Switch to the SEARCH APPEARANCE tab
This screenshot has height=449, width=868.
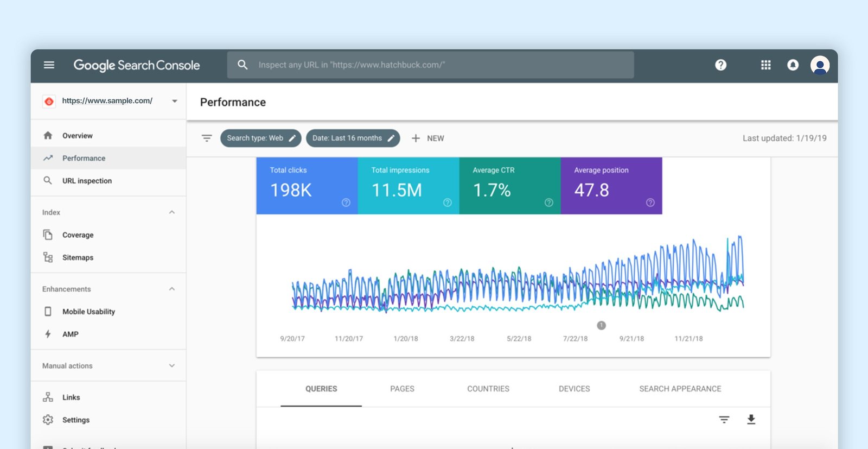[x=680, y=389]
